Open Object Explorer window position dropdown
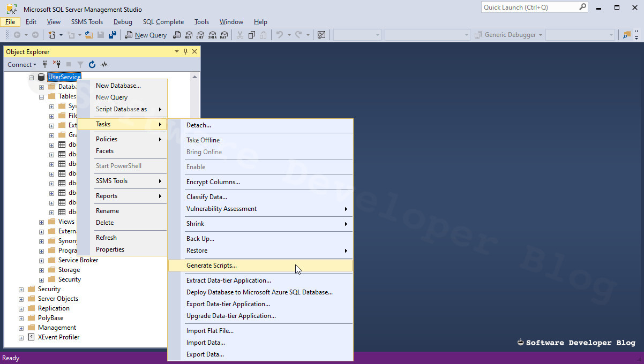644x364 pixels. point(177,51)
